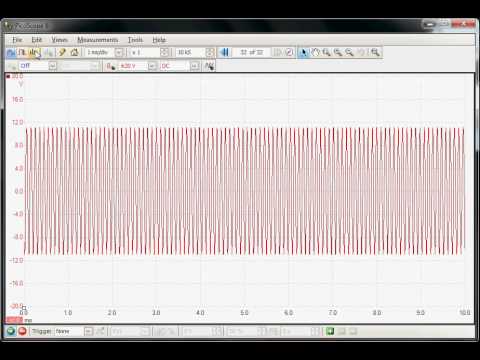Click the undo zoom icon
480x360 pixels.
point(361,52)
